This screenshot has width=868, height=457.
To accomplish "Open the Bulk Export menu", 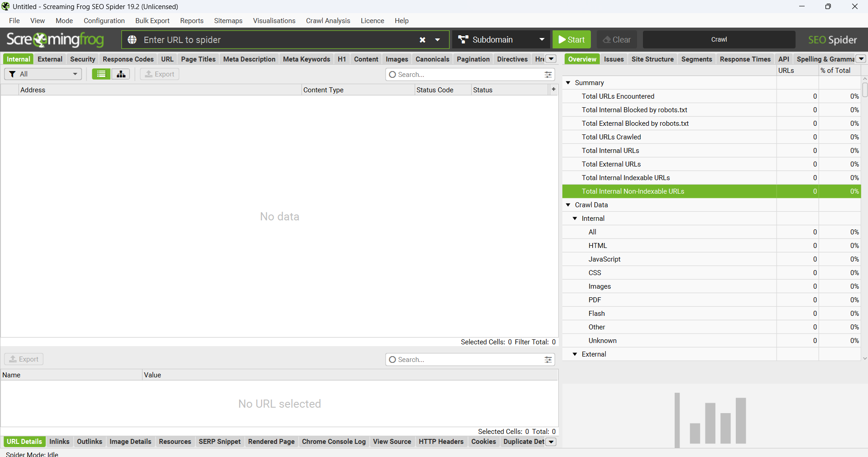I will (x=153, y=21).
